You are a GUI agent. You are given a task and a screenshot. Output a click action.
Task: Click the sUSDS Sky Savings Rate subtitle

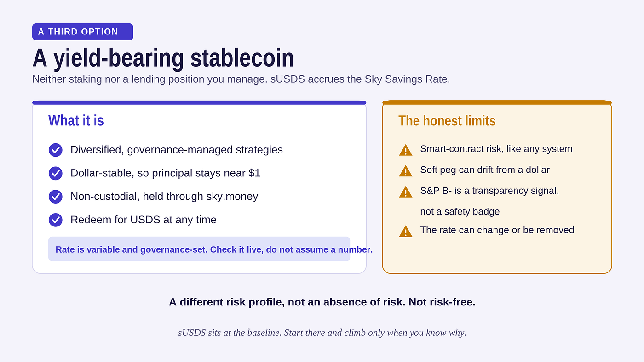click(x=241, y=79)
